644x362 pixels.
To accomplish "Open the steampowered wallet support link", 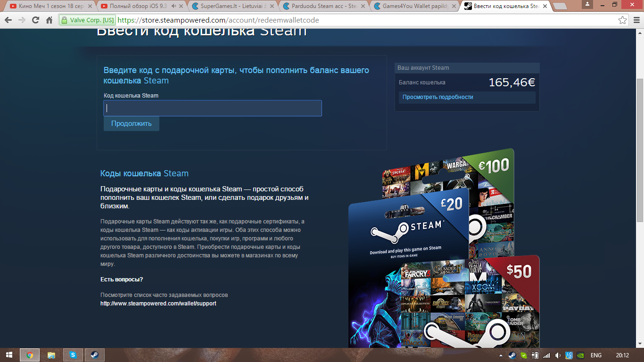I will point(158,304).
